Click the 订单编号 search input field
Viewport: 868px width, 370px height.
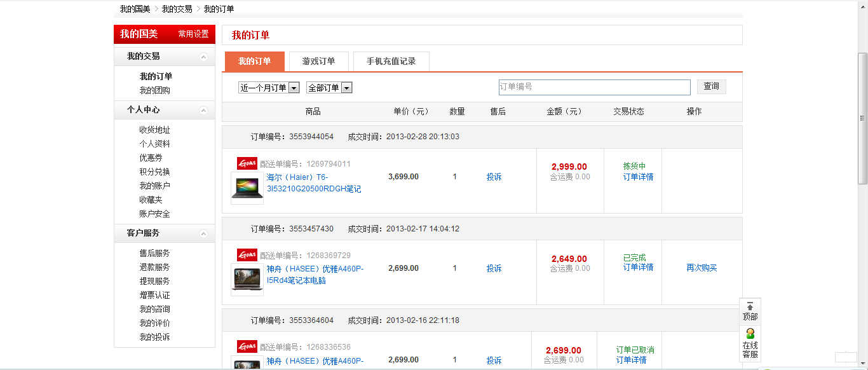(x=594, y=87)
